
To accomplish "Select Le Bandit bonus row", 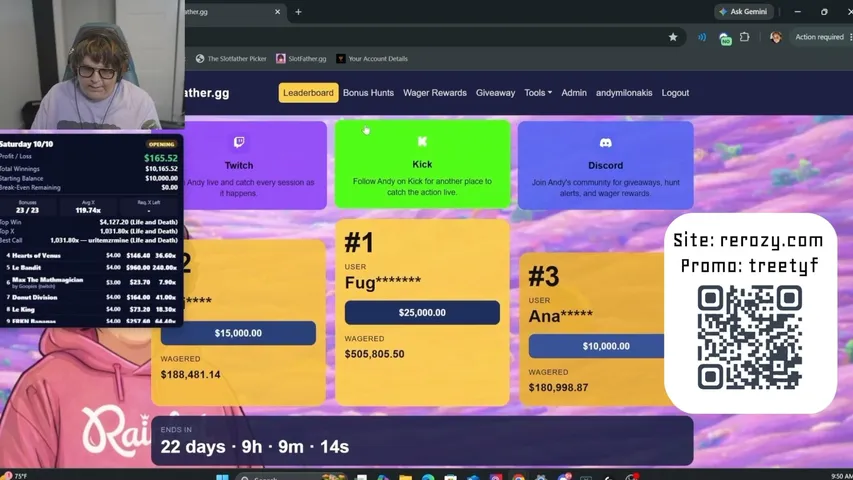I will 91,268.
